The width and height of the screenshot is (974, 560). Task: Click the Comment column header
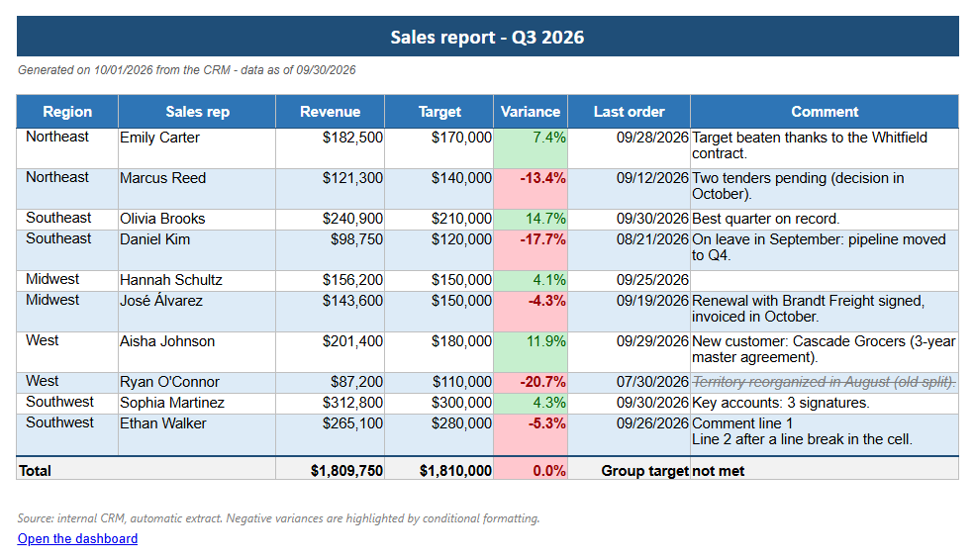pos(825,112)
